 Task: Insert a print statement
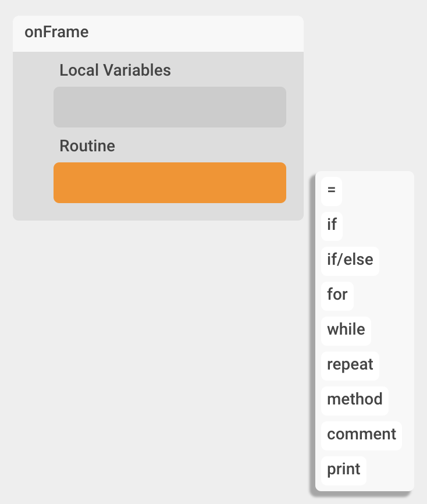coord(343,471)
